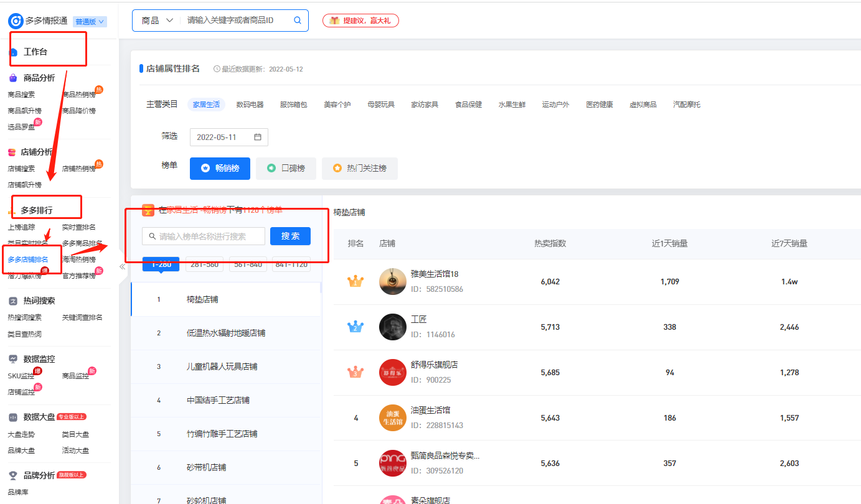This screenshot has width=861, height=504.
Task: Select the 畅销榜 ranking button
Action: click(x=220, y=168)
